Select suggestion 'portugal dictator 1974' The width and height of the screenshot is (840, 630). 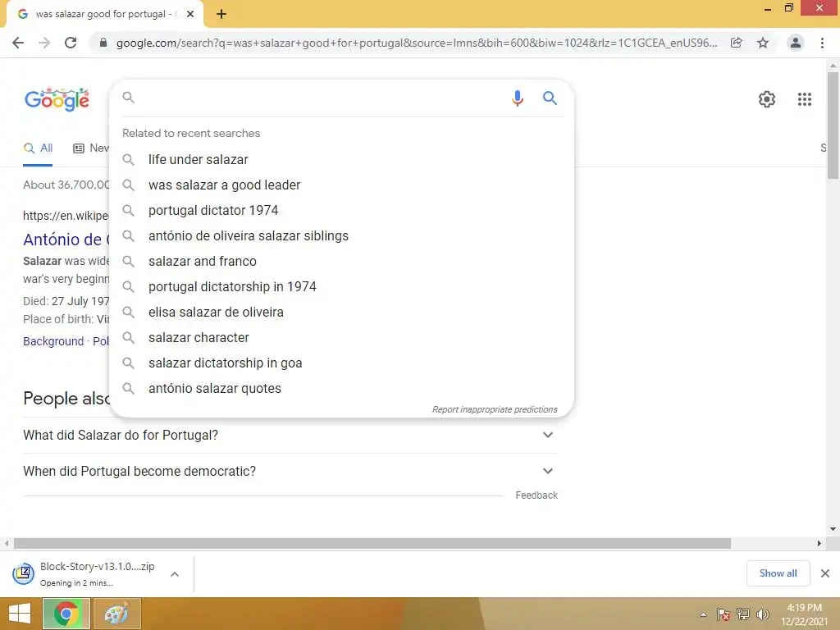click(x=341, y=211)
